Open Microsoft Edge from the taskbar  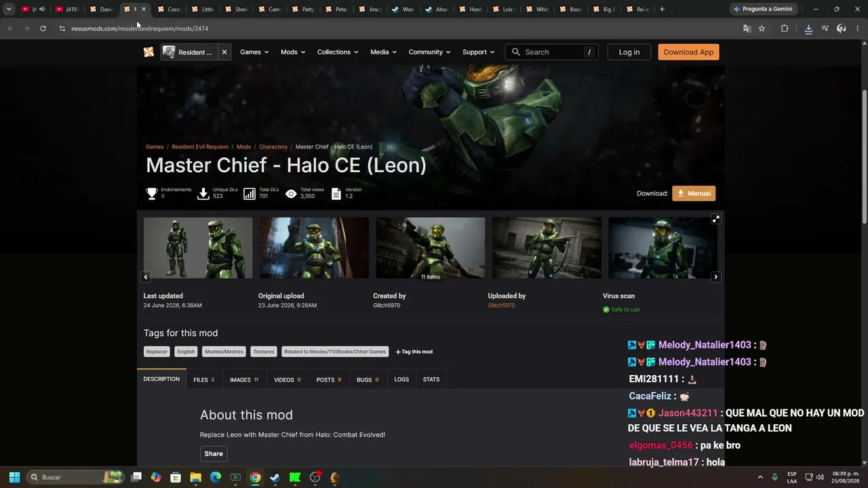216,477
